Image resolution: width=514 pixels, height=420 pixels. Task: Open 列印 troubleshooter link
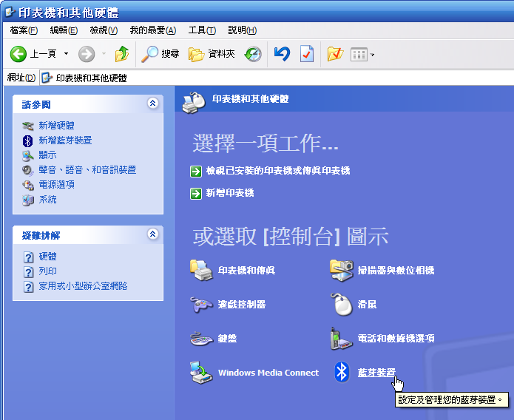click(47, 271)
